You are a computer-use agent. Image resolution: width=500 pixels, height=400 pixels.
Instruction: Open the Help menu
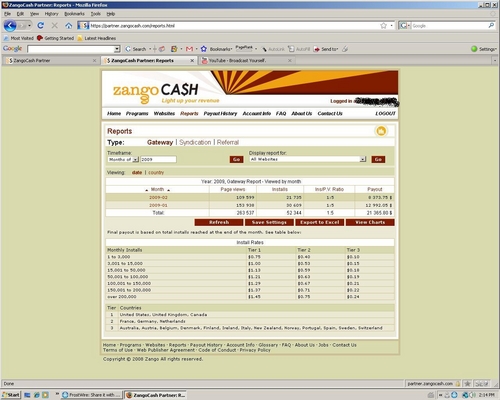111,14
